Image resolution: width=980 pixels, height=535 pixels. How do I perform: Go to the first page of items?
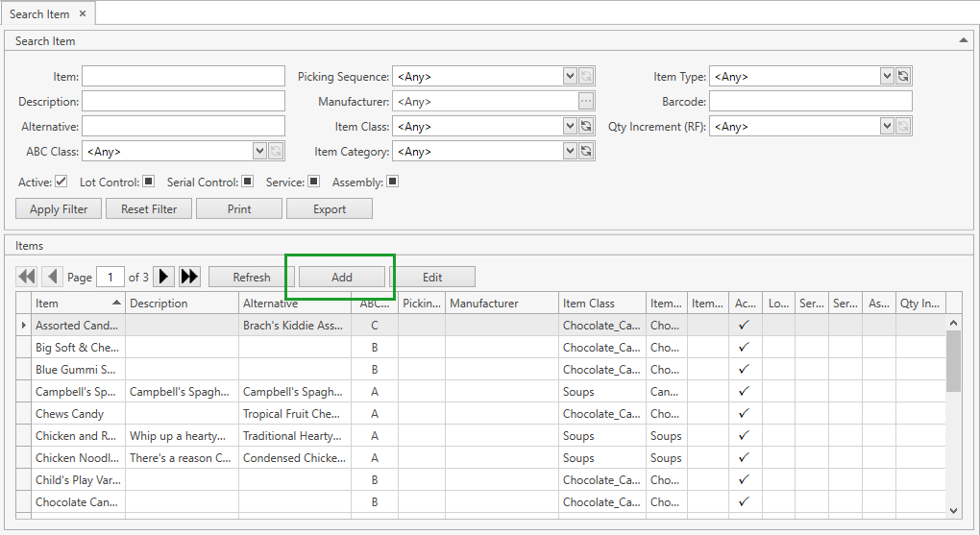27,277
